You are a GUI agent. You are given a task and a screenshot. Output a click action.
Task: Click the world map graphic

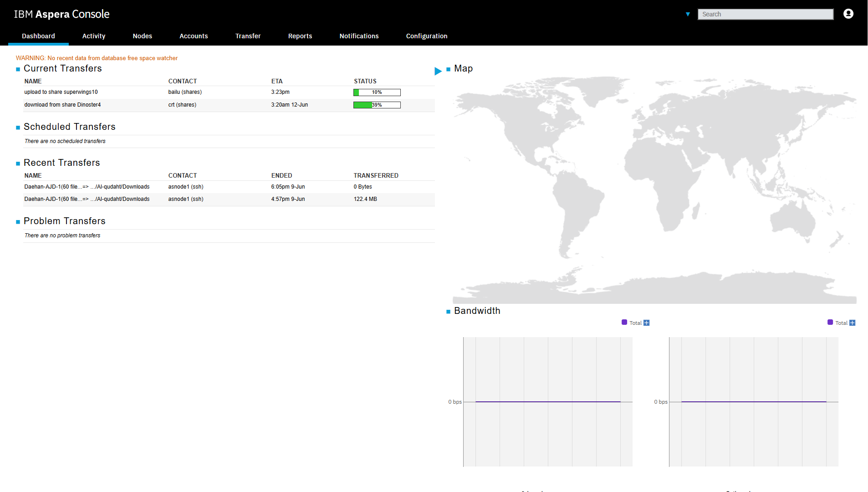click(x=654, y=190)
